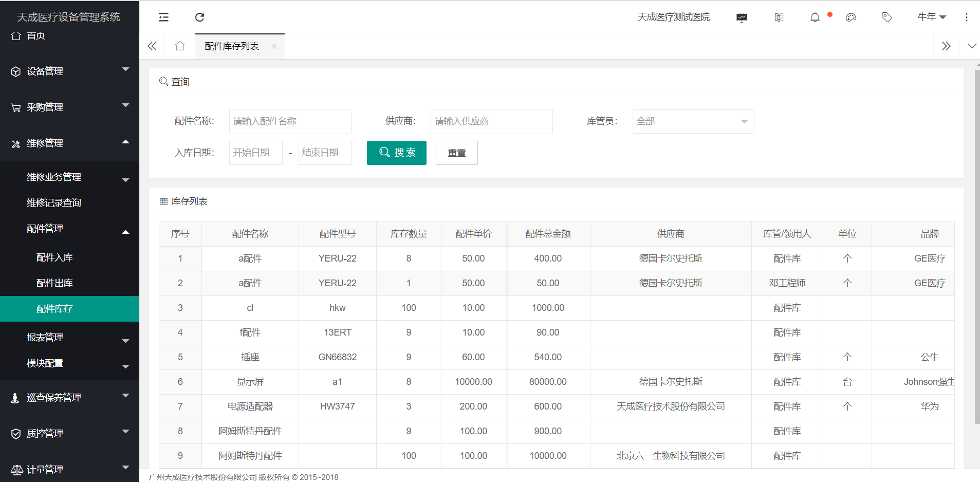
Task: Click the vertical page scrollbar
Action: tap(977, 247)
